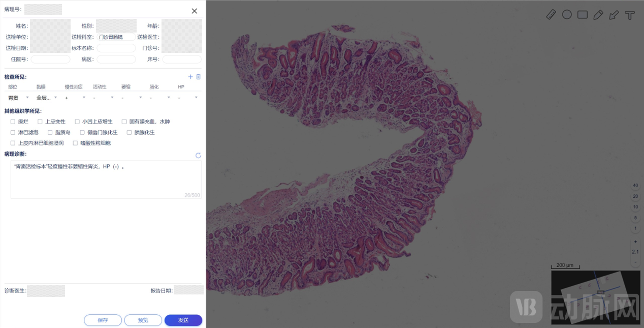The image size is (644, 328).
Task: Select the rectangle annotation tool
Action: tap(583, 15)
